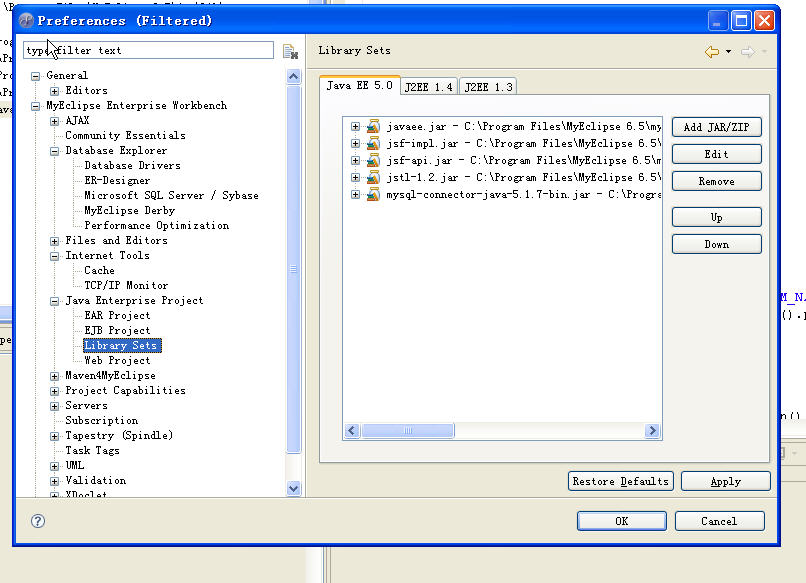Click the back navigation arrow icon
Viewport: 806px width, 583px height.
tap(712, 51)
